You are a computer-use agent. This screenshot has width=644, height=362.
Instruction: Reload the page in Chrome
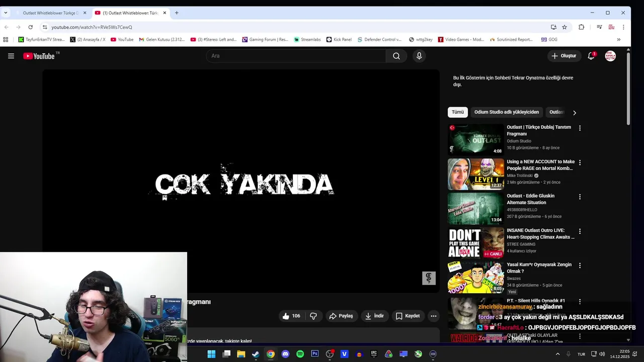31,27
